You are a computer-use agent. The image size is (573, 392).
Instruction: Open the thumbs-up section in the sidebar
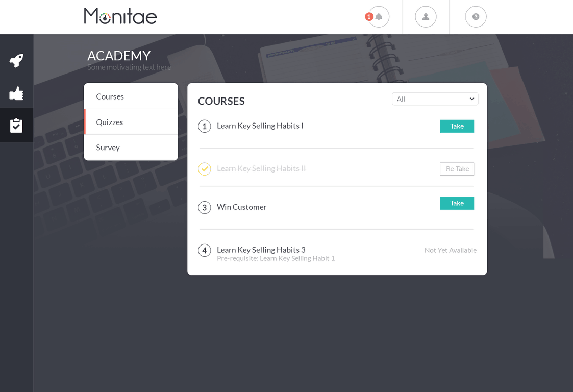(16, 93)
